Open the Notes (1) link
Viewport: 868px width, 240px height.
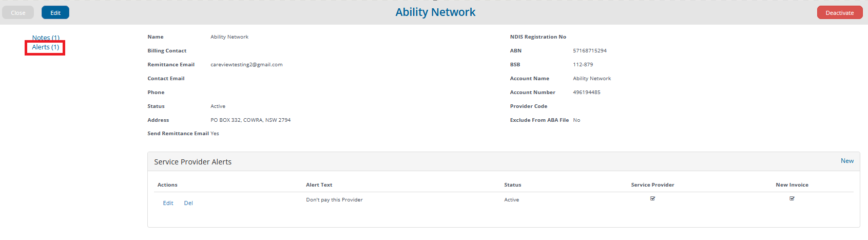point(46,38)
